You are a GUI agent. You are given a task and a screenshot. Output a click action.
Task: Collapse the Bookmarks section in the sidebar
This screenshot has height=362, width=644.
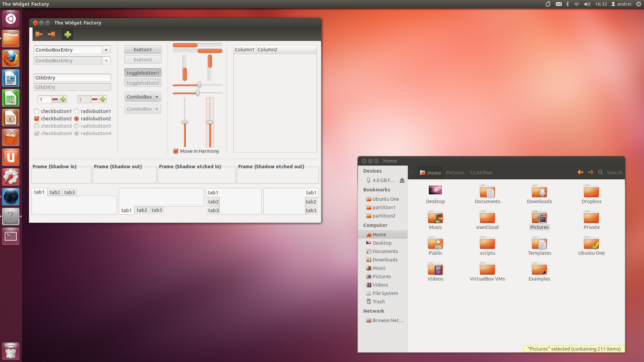tap(376, 189)
